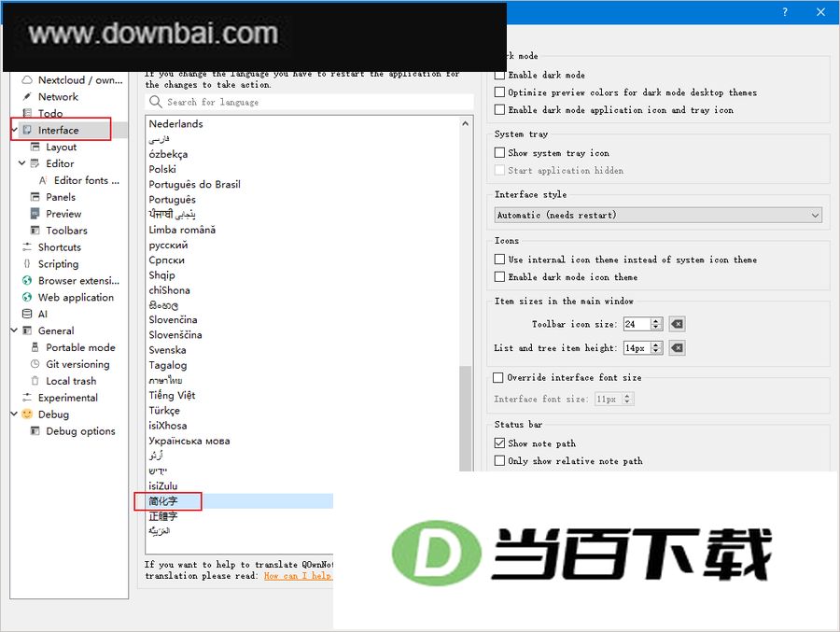Click the title bar help question mark
The height and width of the screenshot is (632, 840).
tap(785, 12)
